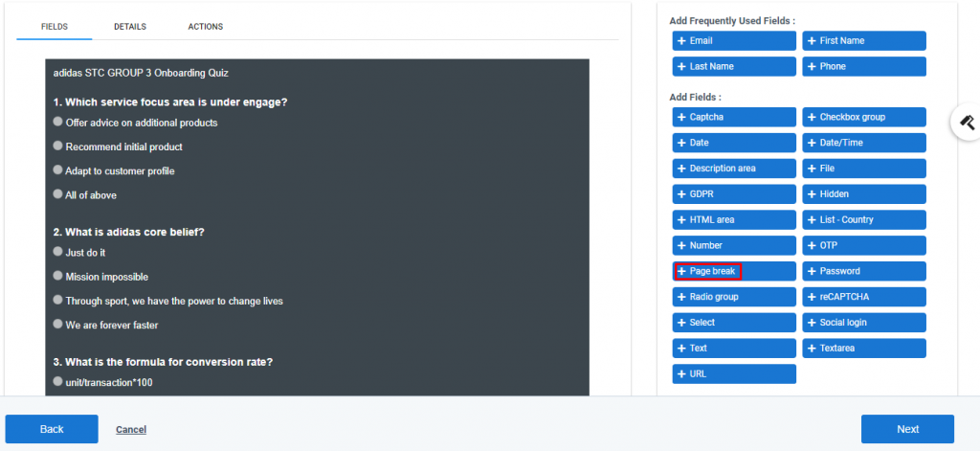Open the ACTIONS tab
The image size is (980, 451).
[x=206, y=27]
